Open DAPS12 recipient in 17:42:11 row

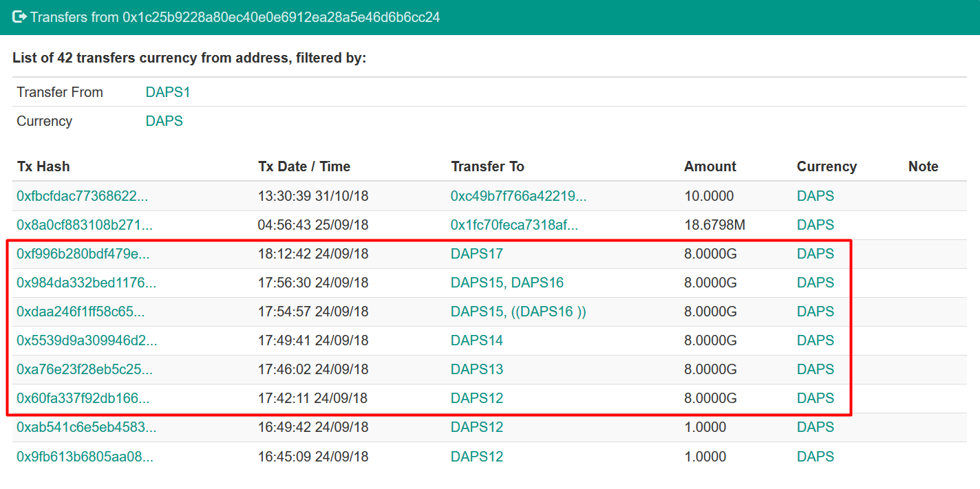click(477, 398)
